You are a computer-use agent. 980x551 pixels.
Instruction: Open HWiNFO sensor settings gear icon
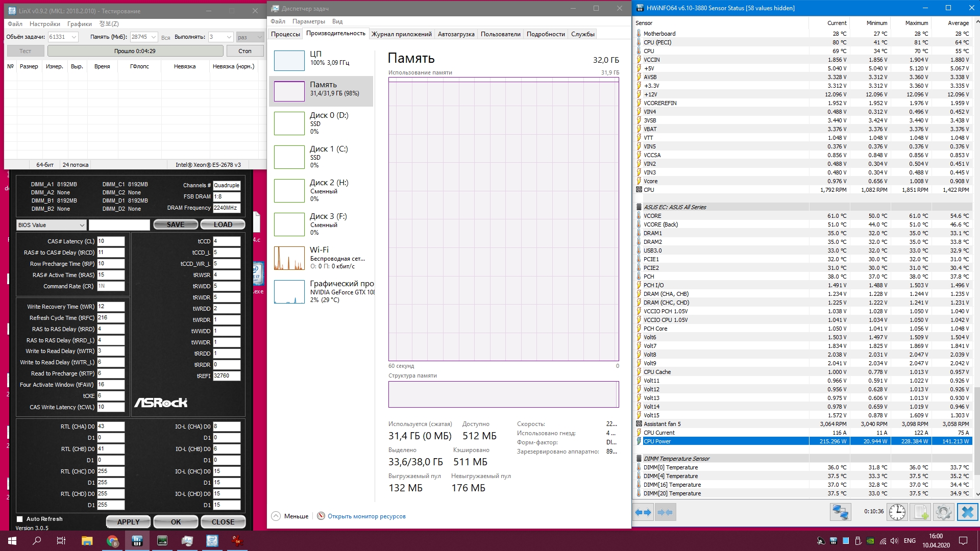click(x=943, y=512)
